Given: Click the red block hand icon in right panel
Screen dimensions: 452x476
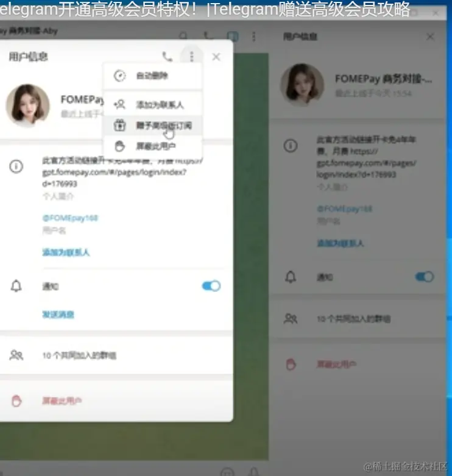Looking at the screenshot, I should click(x=291, y=364).
